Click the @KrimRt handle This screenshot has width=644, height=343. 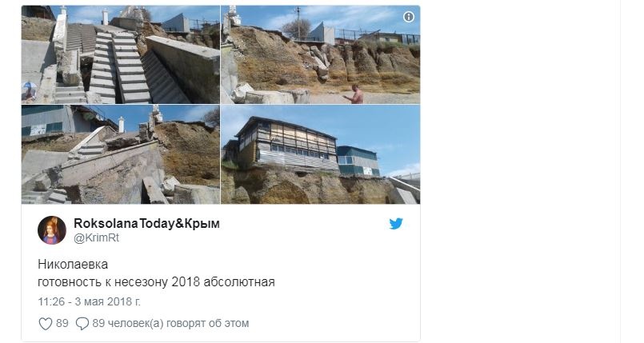pyautogui.click(x=96, y=238)
